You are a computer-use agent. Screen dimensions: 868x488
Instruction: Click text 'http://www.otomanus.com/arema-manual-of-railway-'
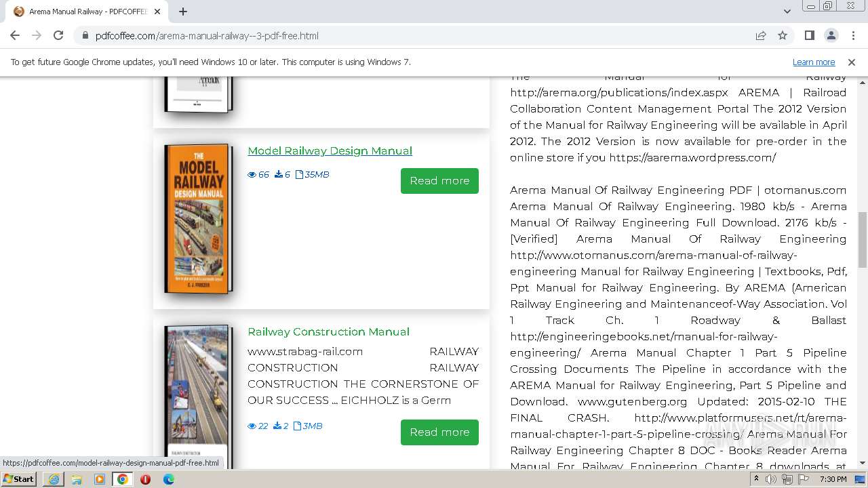[654, 255]
